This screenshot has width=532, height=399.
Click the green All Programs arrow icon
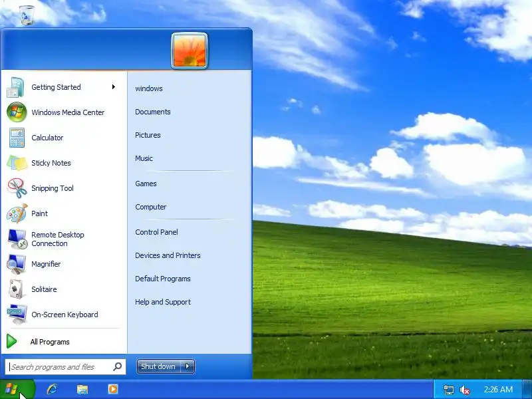tap(11, 342)
